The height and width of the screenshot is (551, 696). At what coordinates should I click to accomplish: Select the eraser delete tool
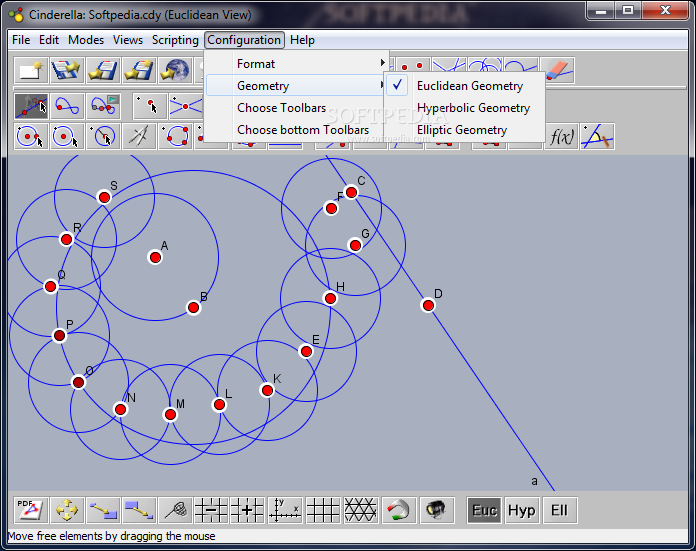(558, 70)
